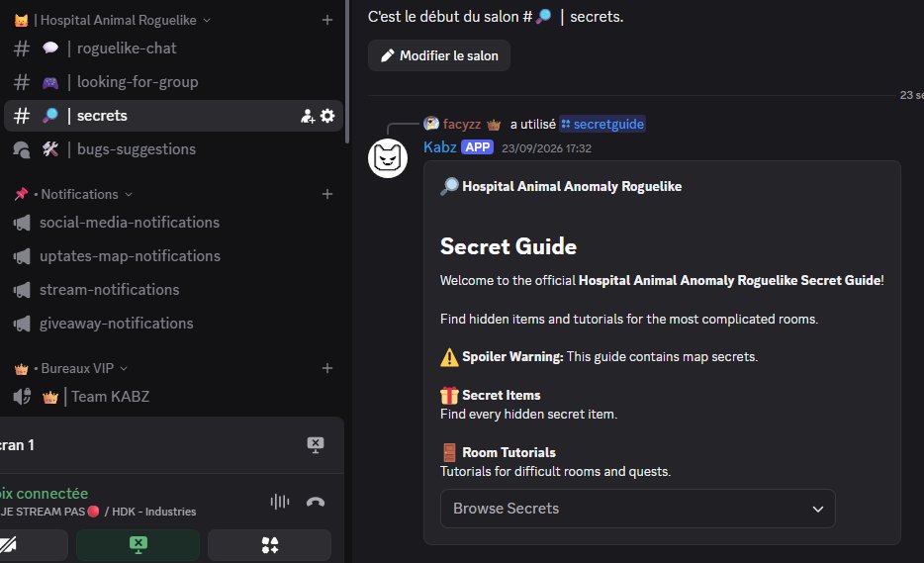Viewport: 924px width, 563px height.
Task: Collapse the Notifications category
Action: point(73,194)
